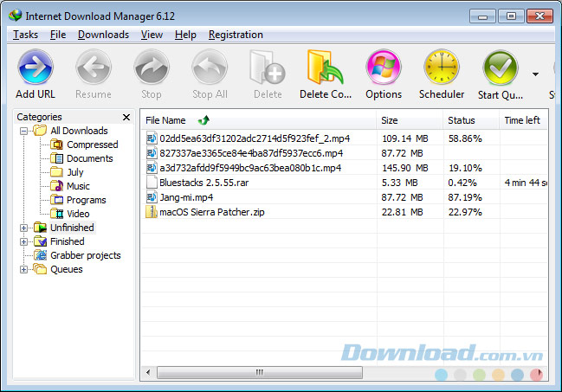562x392 pixels.
Task: Maximize the Internet Download Manager window
Action: [x=511, y=16]
